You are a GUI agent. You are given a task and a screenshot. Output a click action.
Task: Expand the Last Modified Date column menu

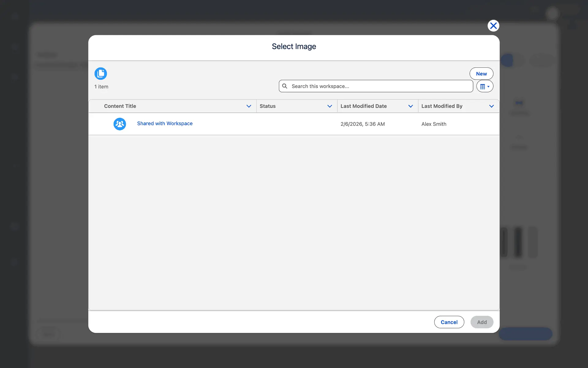pos(410,106)
